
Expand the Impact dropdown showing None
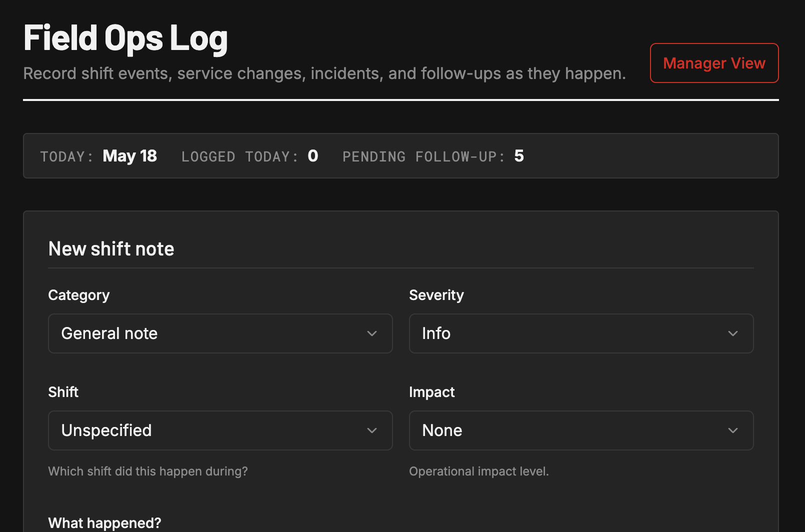click(581, 430)
